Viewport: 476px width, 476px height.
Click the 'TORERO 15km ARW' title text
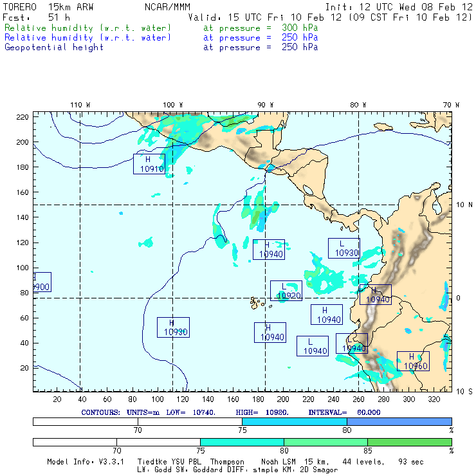(48, 7)
